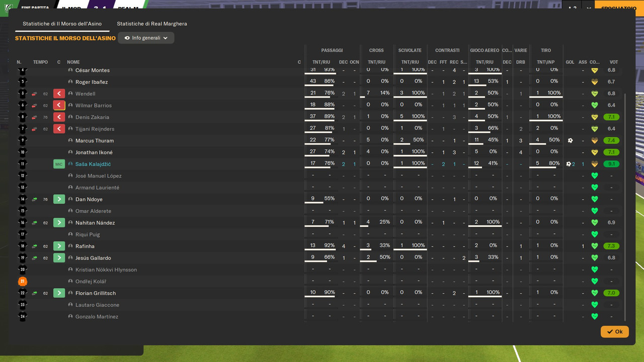Click the profile icon beside Jonathan Ikoné
Viewport: 644px width, 362px height.
coord(70,152)
